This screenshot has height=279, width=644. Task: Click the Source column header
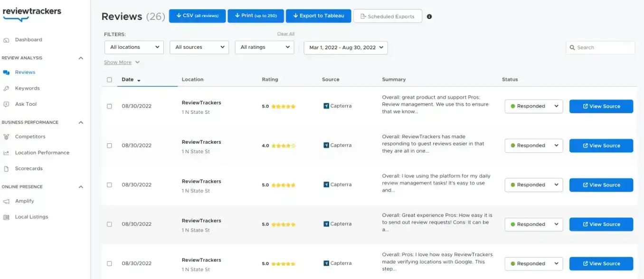[331, 80]
